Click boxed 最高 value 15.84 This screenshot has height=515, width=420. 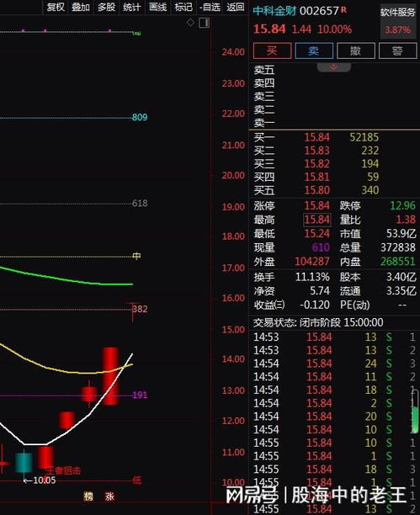coord(316,220)
